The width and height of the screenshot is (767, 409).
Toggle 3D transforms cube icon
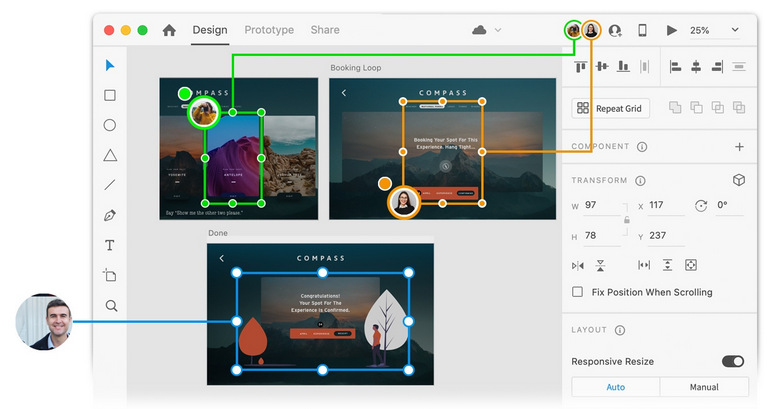pos(739,180)
